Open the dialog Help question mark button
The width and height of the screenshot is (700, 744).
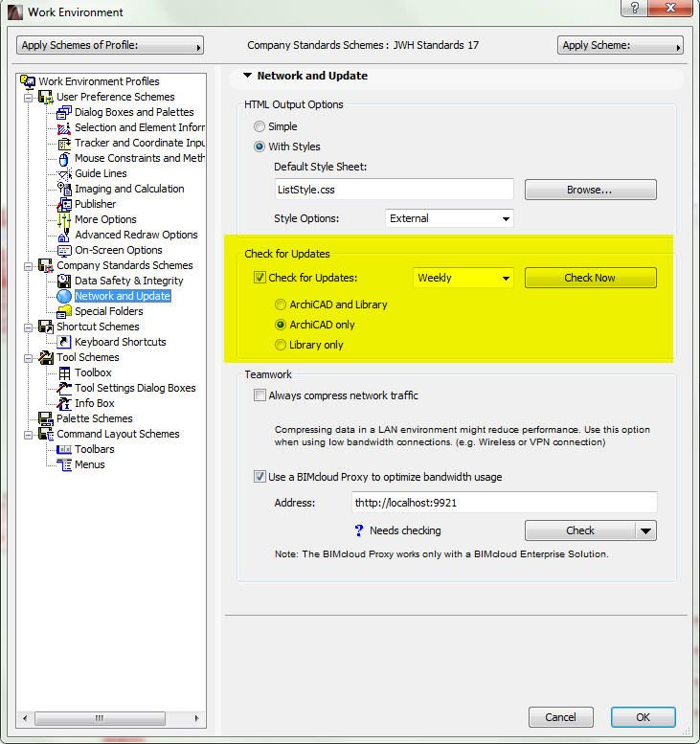click(x=635, y=8)
